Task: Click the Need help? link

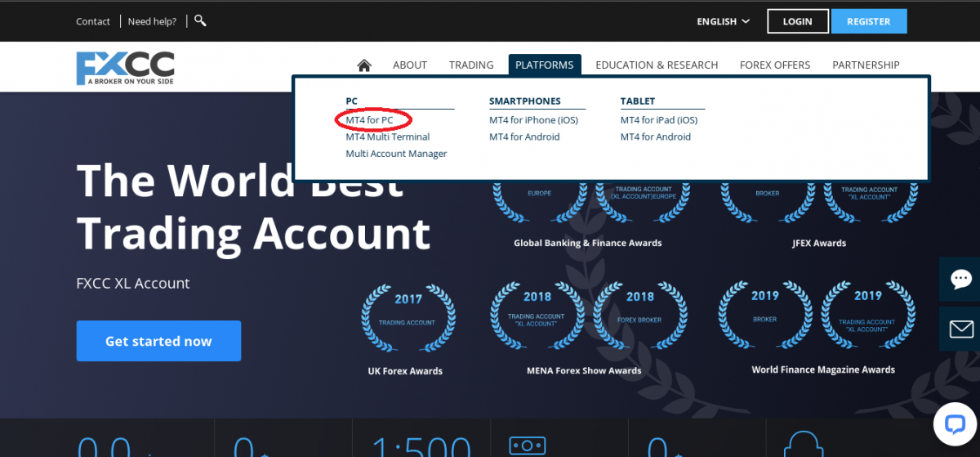Action: tap(152, 21)
